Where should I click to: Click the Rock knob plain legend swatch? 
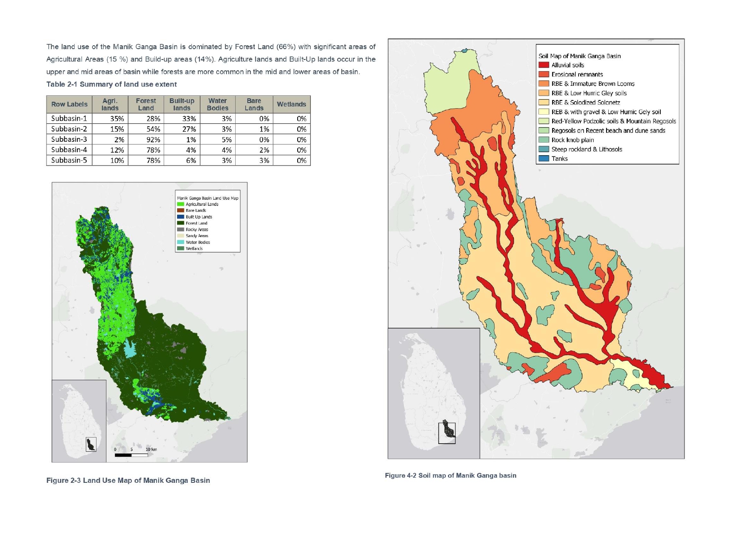coord(544,140)
